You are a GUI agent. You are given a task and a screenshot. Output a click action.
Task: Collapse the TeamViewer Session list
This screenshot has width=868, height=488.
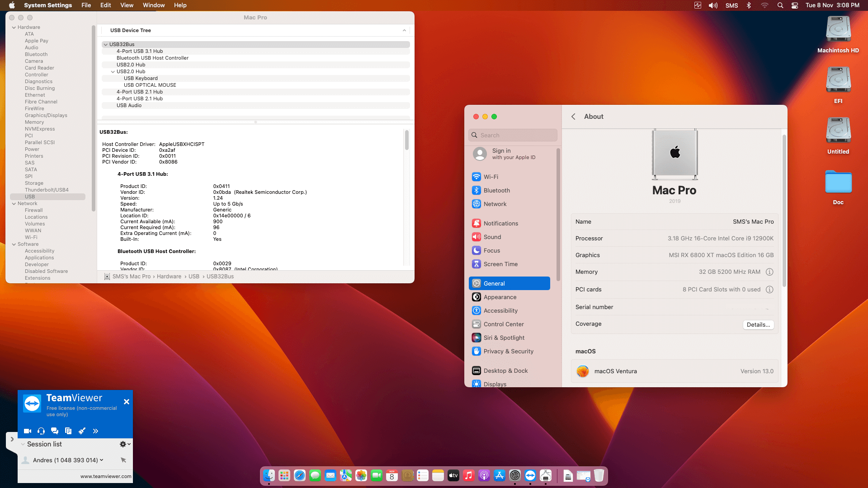pyautogui.click(x=23, y=444)
